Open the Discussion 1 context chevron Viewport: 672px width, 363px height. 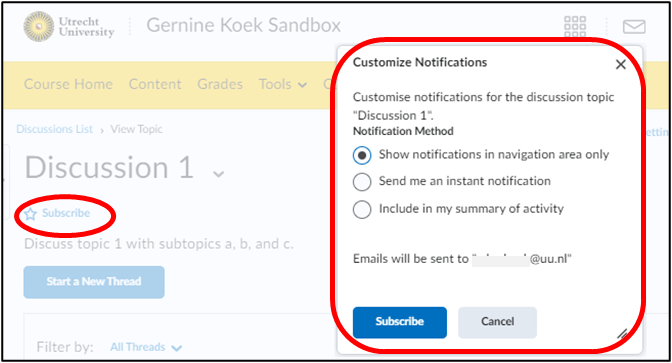(219, 174)
